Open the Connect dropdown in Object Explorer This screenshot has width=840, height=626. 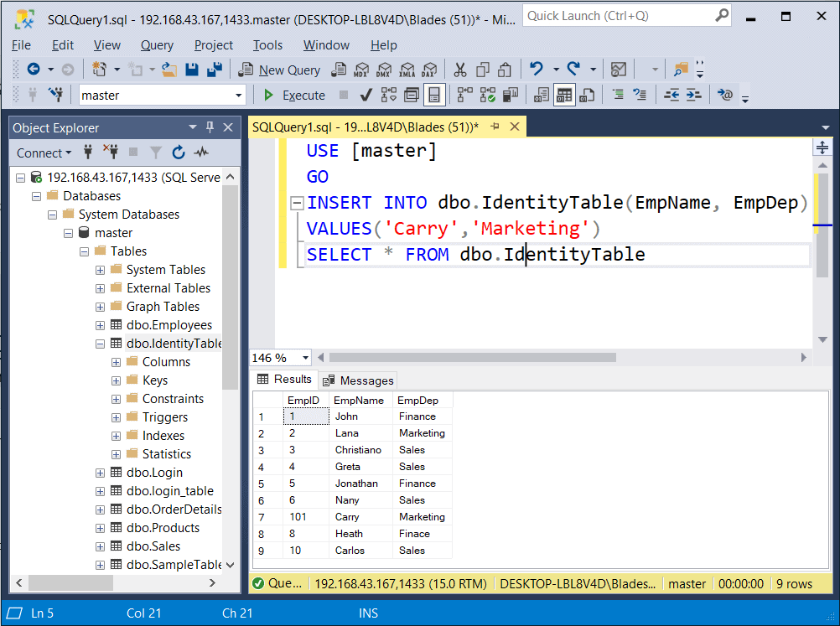[44, 153]
